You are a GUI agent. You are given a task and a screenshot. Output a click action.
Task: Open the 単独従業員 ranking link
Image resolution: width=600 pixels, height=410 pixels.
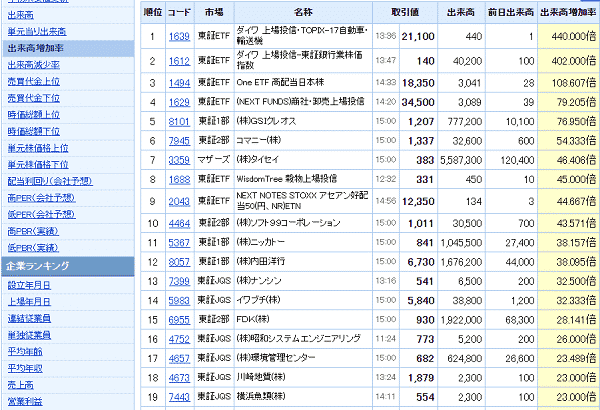[29, 335]
